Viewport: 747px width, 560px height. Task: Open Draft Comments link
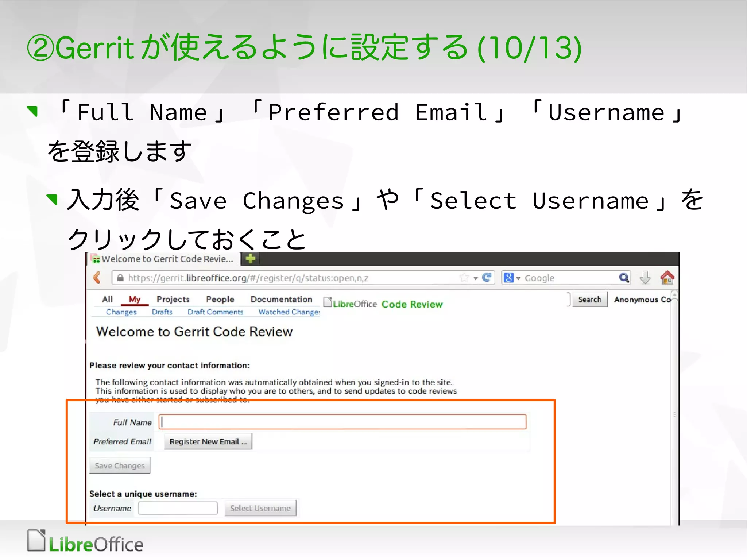tap(215, 312)
